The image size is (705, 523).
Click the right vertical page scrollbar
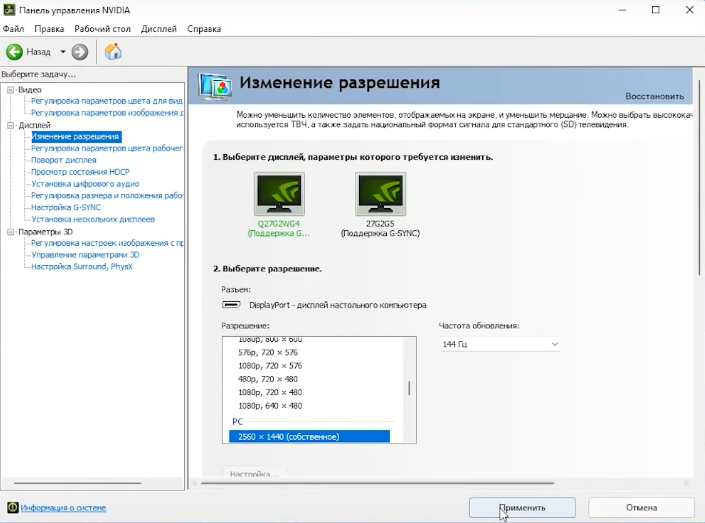[x=699, y=178]
